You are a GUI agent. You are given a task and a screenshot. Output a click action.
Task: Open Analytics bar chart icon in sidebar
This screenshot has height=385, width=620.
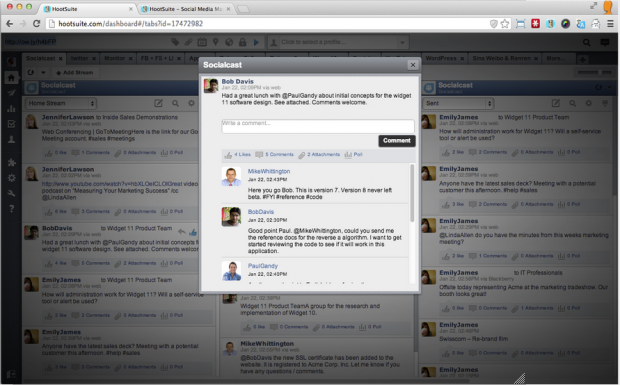[x=11, y=108]
